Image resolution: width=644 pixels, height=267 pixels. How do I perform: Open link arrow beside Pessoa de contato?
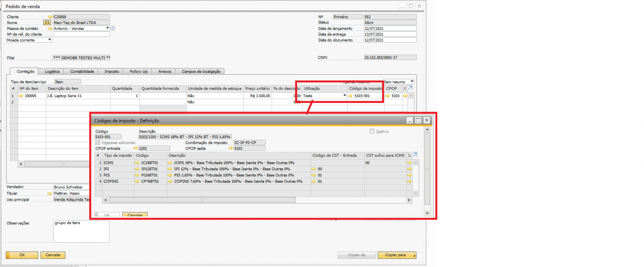[x=50, y=29]
